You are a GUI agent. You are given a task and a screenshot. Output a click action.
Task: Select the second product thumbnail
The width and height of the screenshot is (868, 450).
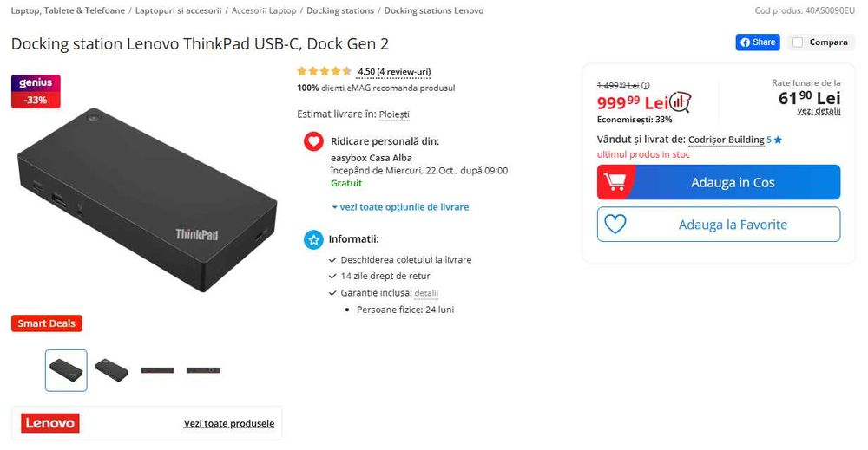tap(112, 369)
